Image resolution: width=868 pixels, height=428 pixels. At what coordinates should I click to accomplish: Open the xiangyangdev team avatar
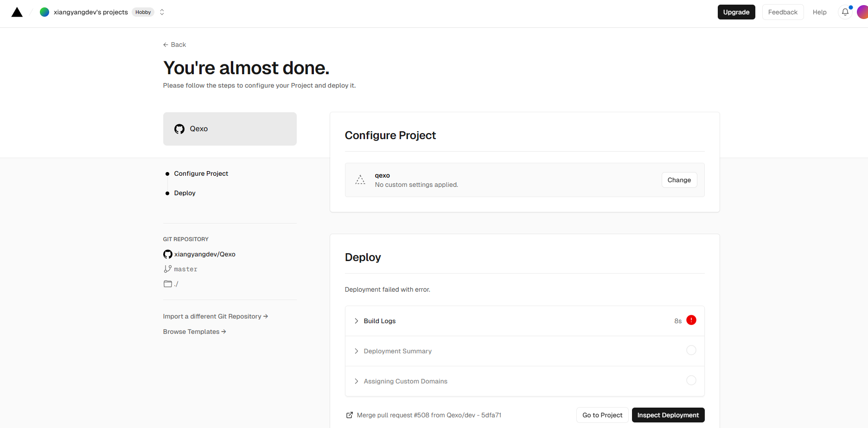pos(45,12)
